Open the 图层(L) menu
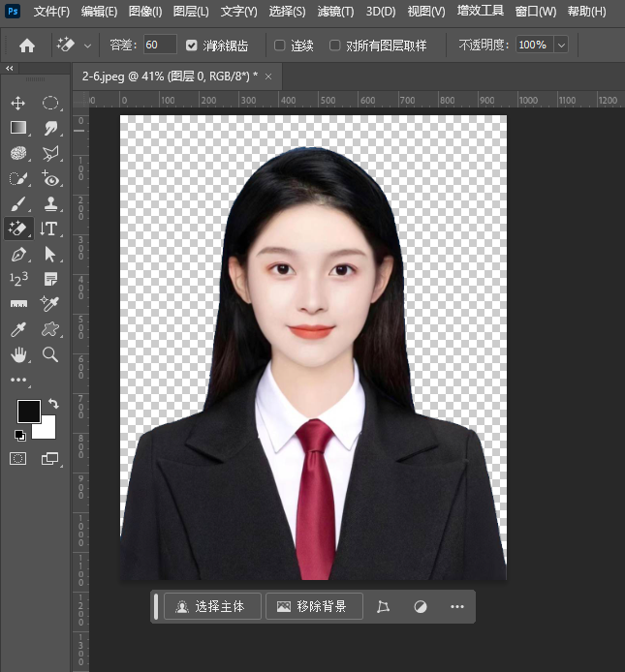The image size is (625, 672). tap(191, 12)
